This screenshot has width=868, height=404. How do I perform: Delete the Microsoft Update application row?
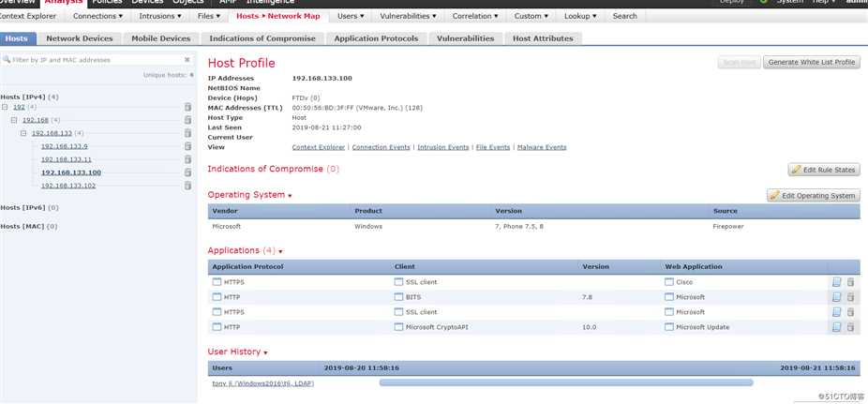pyautogui.click(x=850, y=327)
